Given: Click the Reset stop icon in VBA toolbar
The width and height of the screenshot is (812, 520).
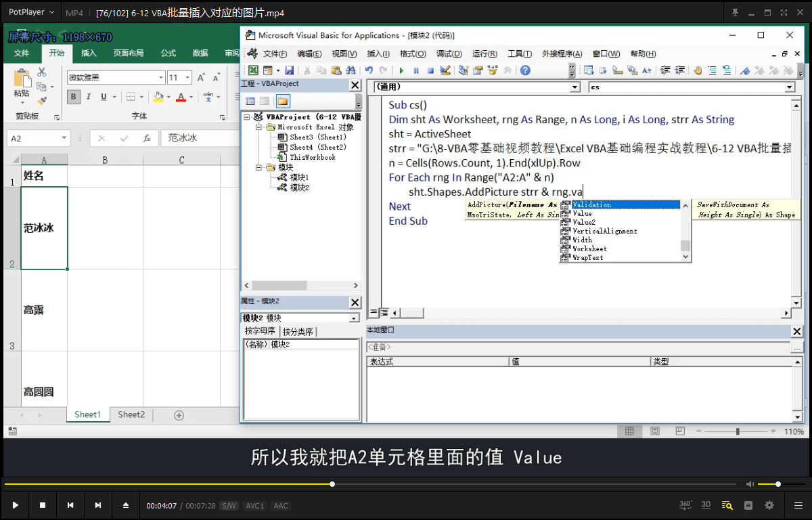Looking at the screenshot, I should coord(430,70).
